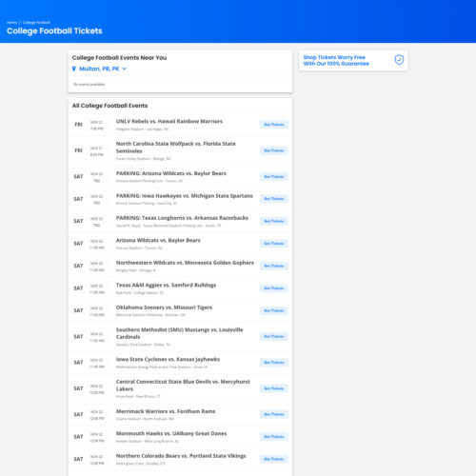Click the College Football breadcrumb link
The image size is (476, 476).
tap(36, 23)
